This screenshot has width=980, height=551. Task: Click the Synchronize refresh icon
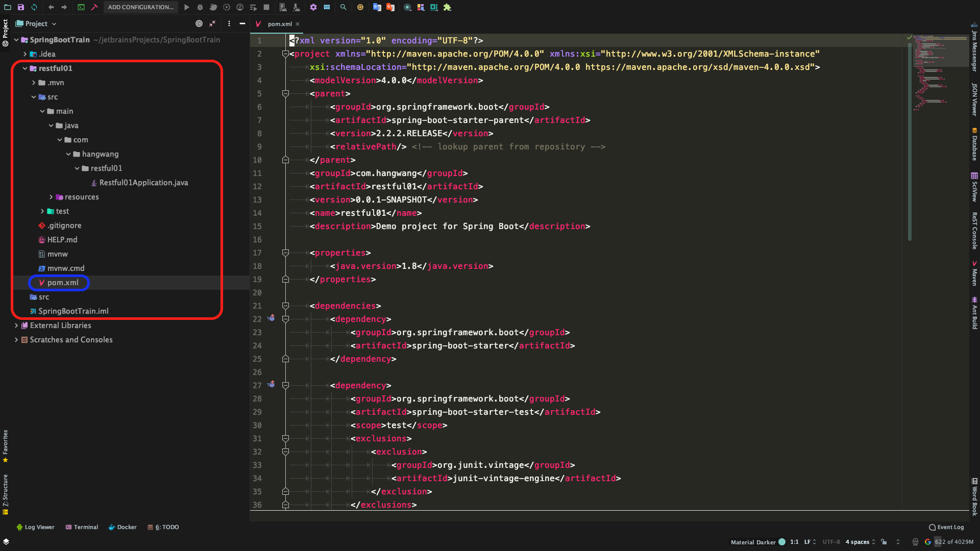34,7
